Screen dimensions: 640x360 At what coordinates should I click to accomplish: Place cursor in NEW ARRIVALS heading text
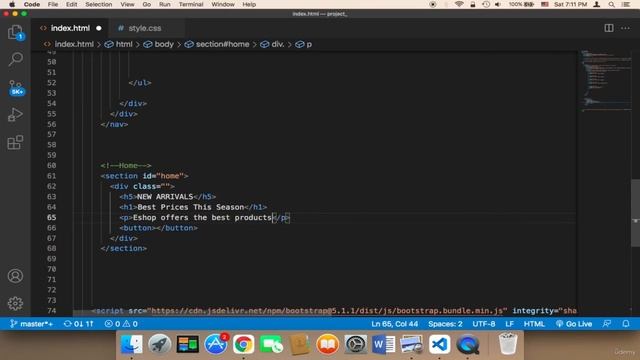[165, 197]
